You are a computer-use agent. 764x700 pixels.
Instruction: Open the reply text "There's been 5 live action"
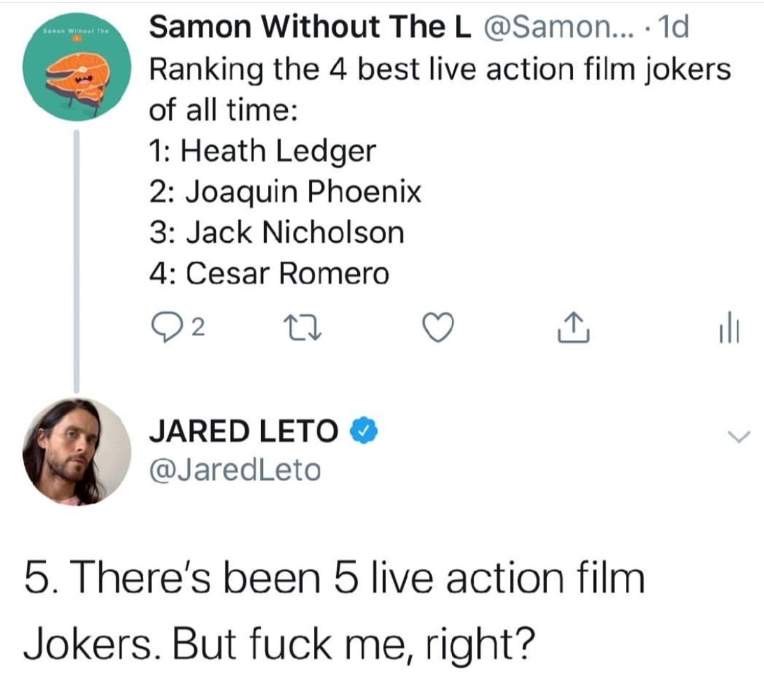(334, 579)
